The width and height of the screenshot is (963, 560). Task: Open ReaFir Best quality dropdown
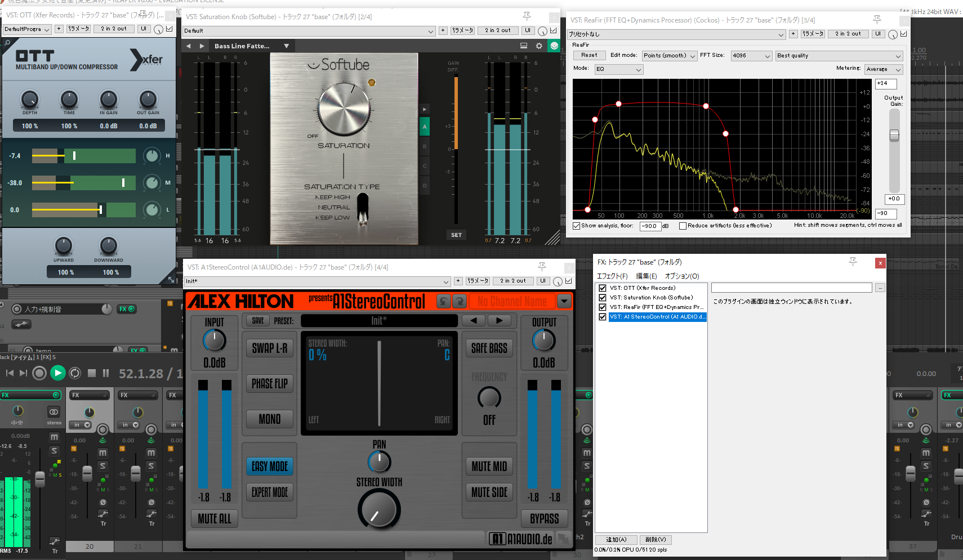(839, 56)
